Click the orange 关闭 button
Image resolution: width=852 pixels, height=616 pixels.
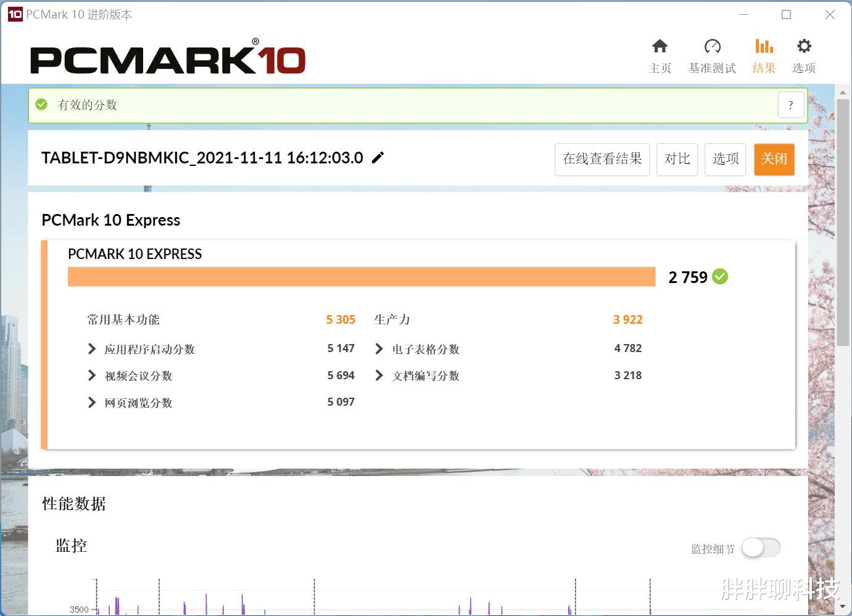tap(774, 159)
